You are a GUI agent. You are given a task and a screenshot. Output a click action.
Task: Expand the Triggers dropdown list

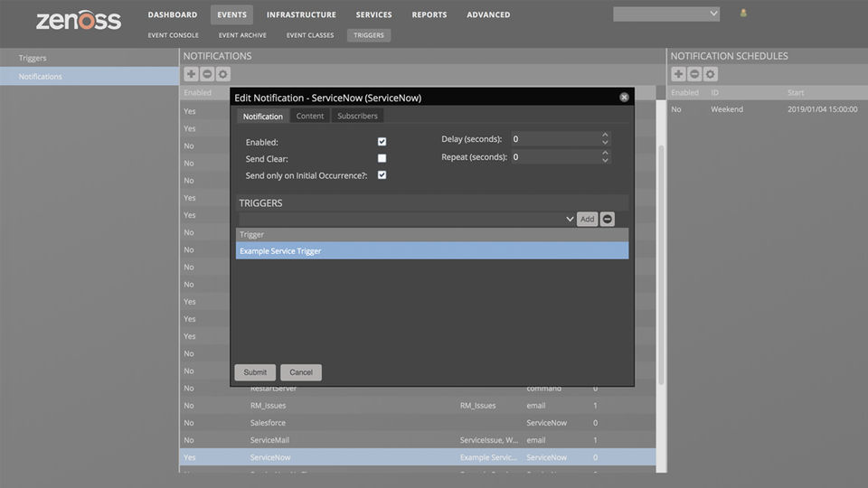[569, 219]
